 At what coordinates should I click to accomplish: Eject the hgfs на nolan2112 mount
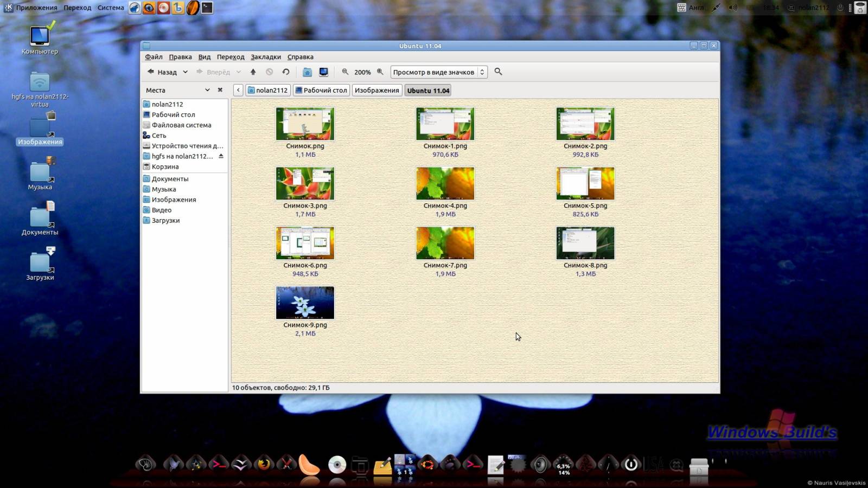coord(221,156)
